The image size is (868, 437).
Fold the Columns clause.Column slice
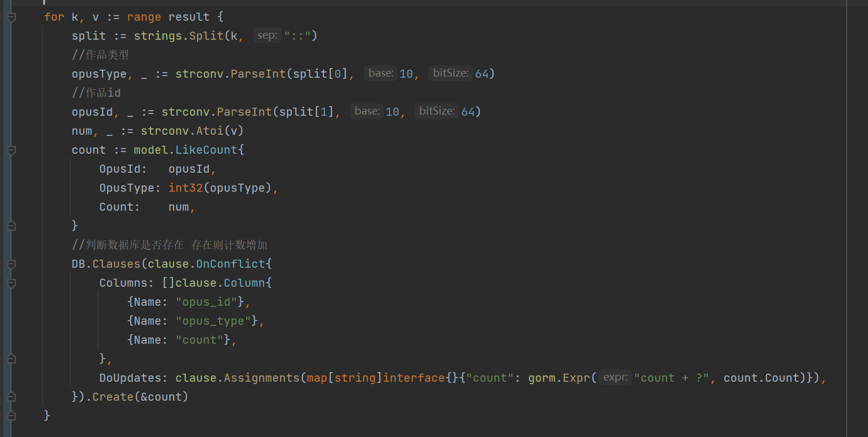pos(11,283)
